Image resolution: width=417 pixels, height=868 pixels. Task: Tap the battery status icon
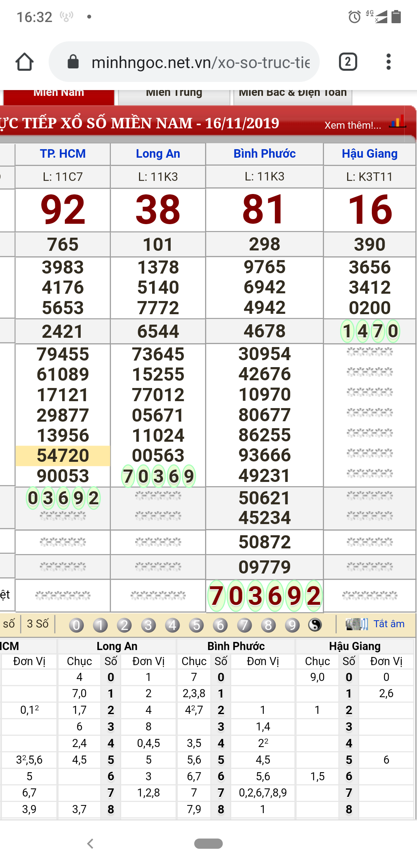(396, 17)
